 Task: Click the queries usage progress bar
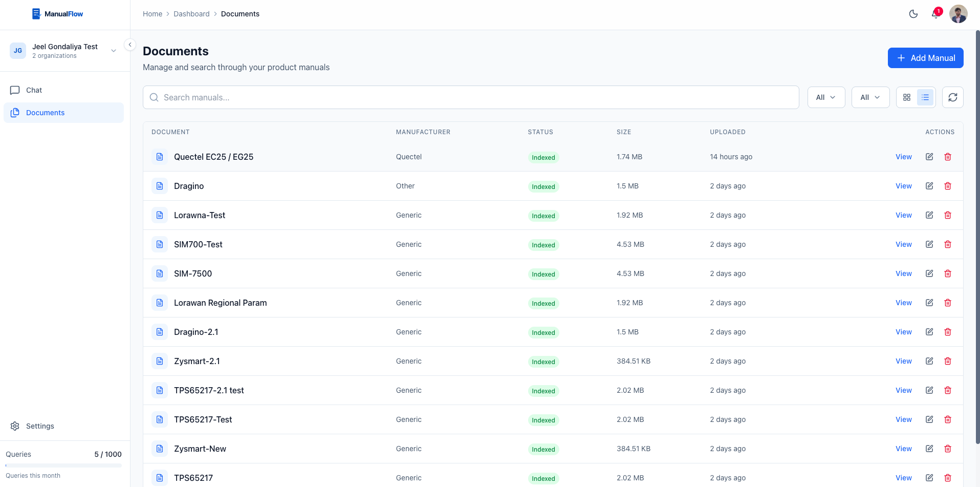pos(63,465)
